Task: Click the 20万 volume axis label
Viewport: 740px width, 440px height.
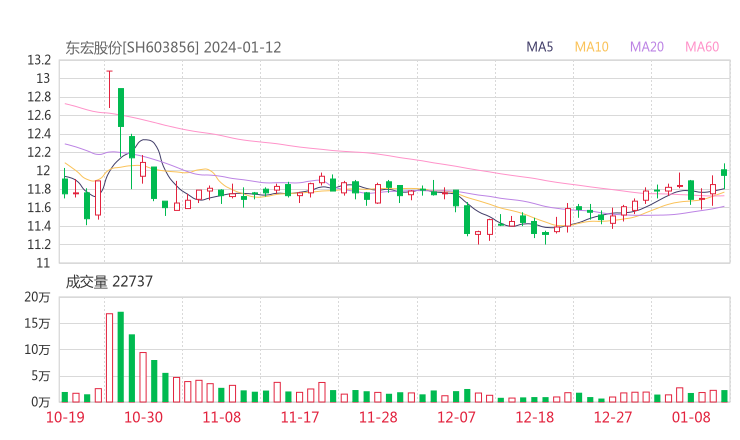Action: (37, 297)
